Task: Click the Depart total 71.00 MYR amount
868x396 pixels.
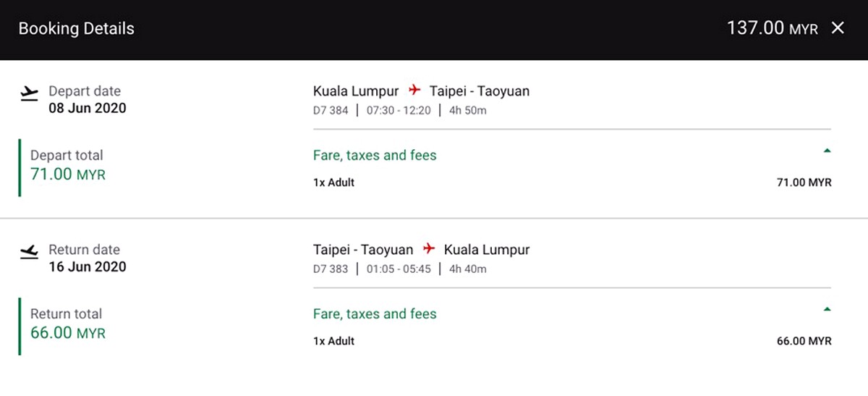Action: point(68,174)
